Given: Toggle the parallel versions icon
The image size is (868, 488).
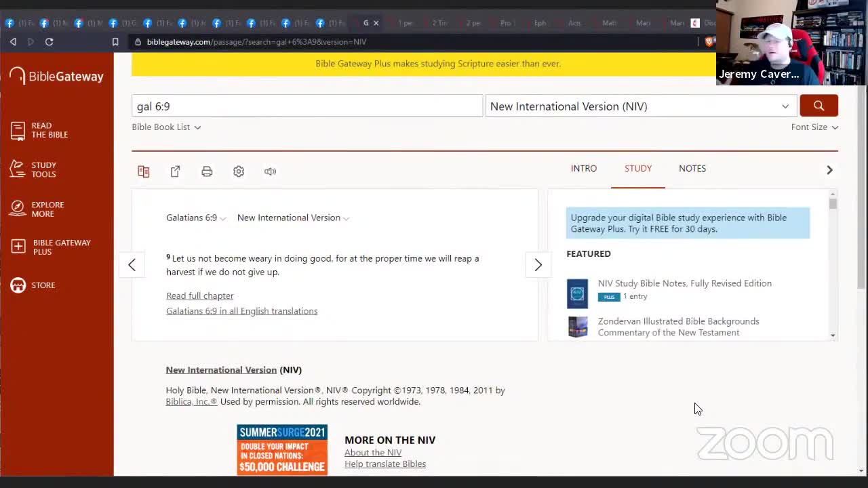Looking at the screenshot, I should click(x=144, y=171).
